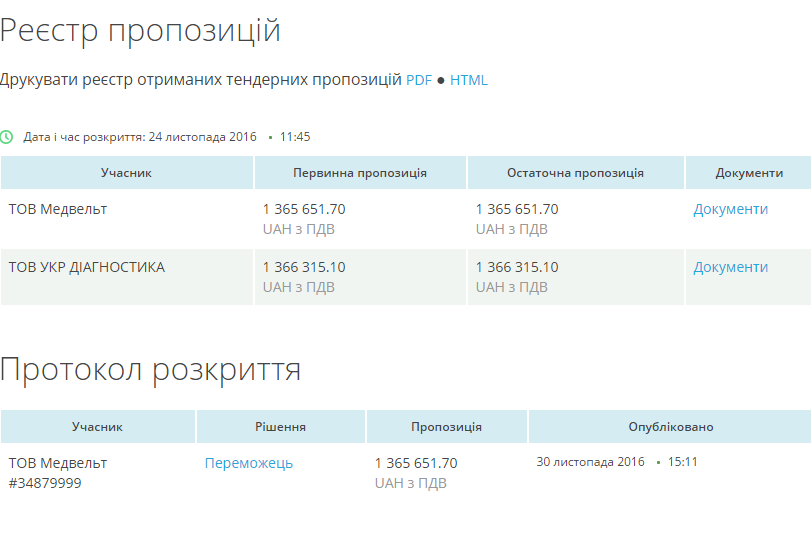This screenshot has height=536, width=811.
Task: Click the Переможець decision link
Action: point(249,463)
